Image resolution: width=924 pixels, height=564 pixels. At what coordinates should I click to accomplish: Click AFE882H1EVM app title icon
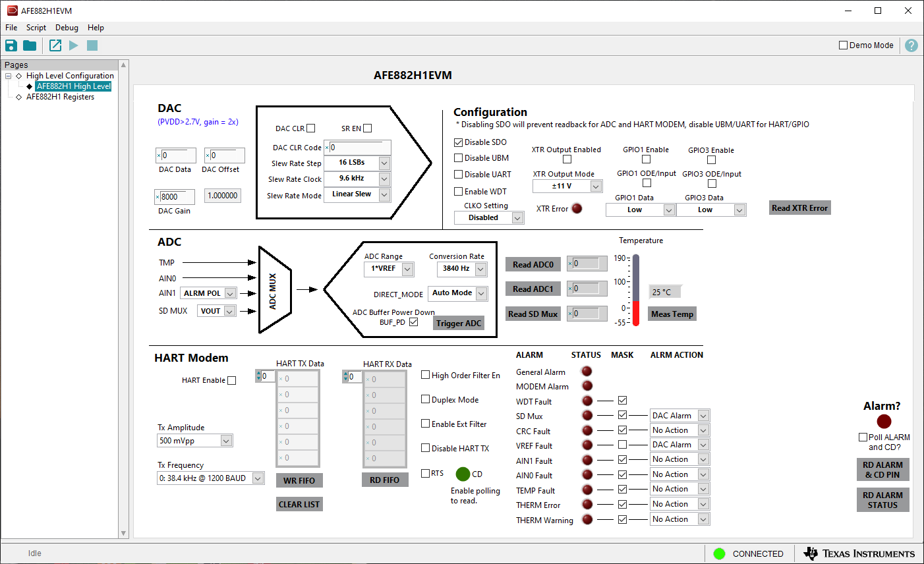[x=12, y=11]
